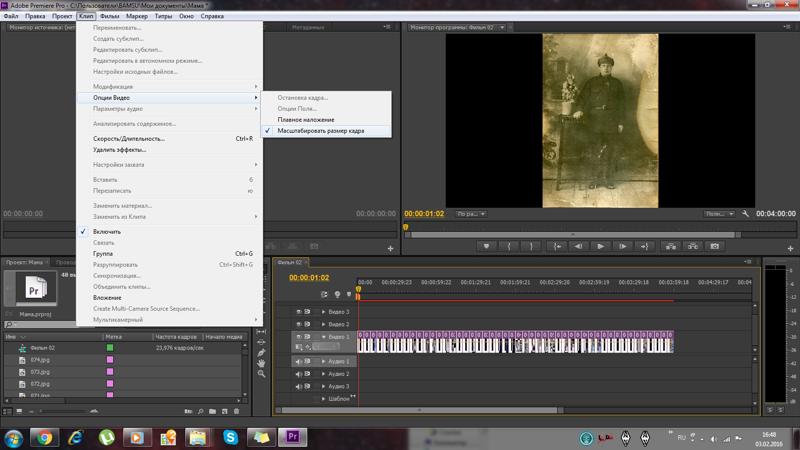Image resolution: width=800 pixels, height=450 pixels.
Task: Open Program monitor settings wrench icon
Action: pyautogui.click(x=746, y=214)
